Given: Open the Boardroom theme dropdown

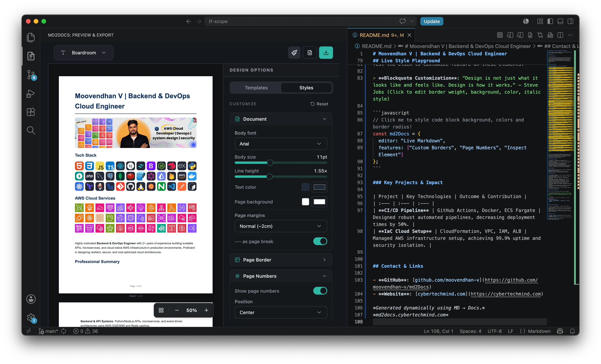Looking at the screenshot, I should pyautogui.click(x=83, y=53).
